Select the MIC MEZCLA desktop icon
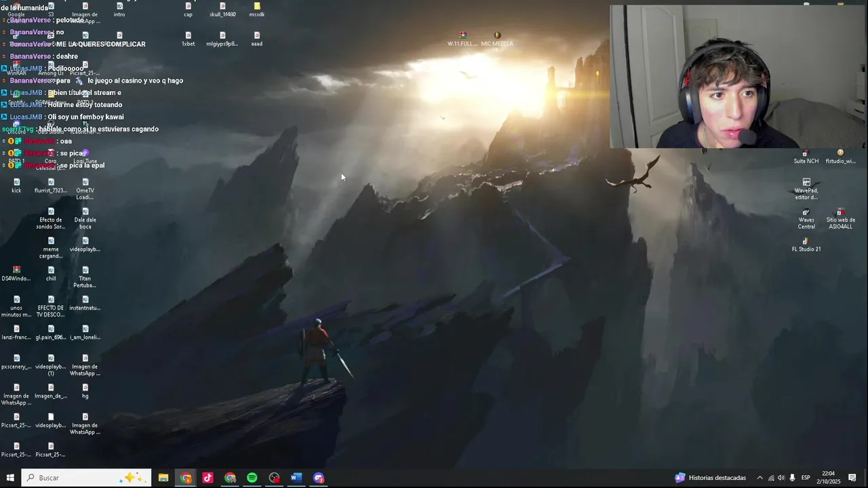The image size is (868, 488). coord(497,39)
